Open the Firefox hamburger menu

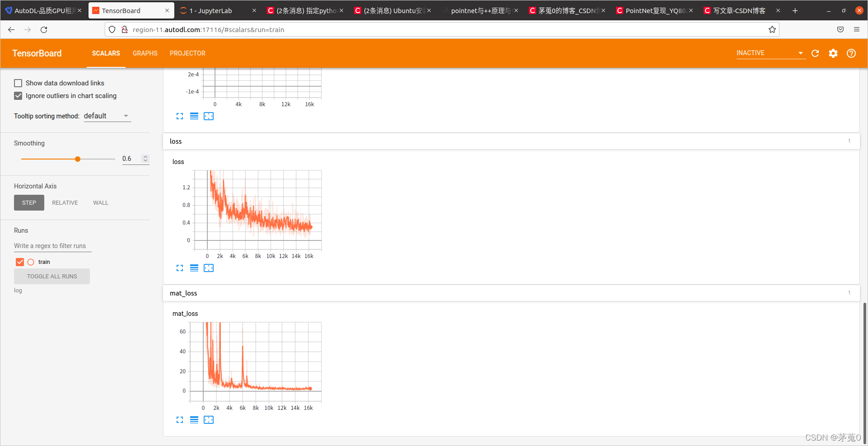click(857, 29)
